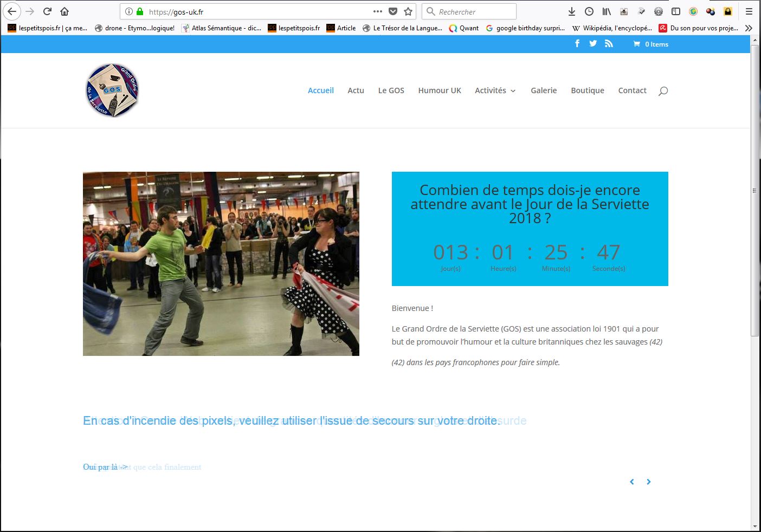Image resolution: width=761 pixels, height=532 pixels.
Task: Go to previous slide with left arrow
Action: [632, 482]
